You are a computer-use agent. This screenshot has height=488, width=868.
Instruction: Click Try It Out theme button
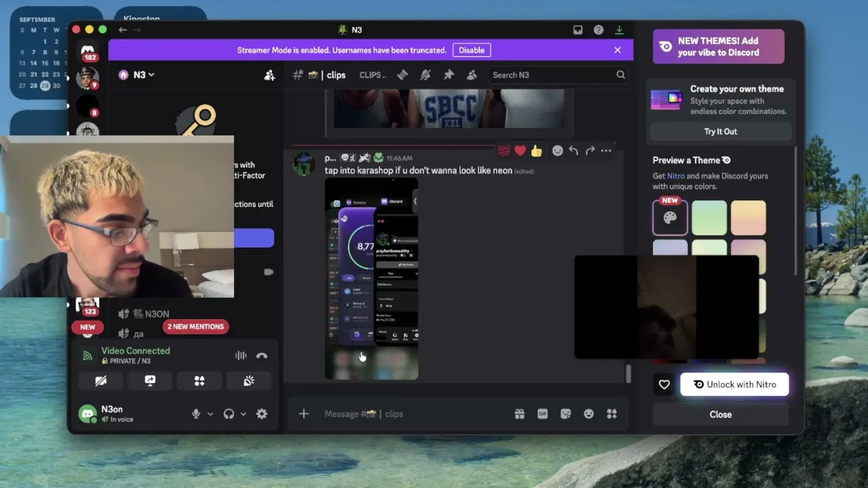pyautogui.click(x=720, y=131)
